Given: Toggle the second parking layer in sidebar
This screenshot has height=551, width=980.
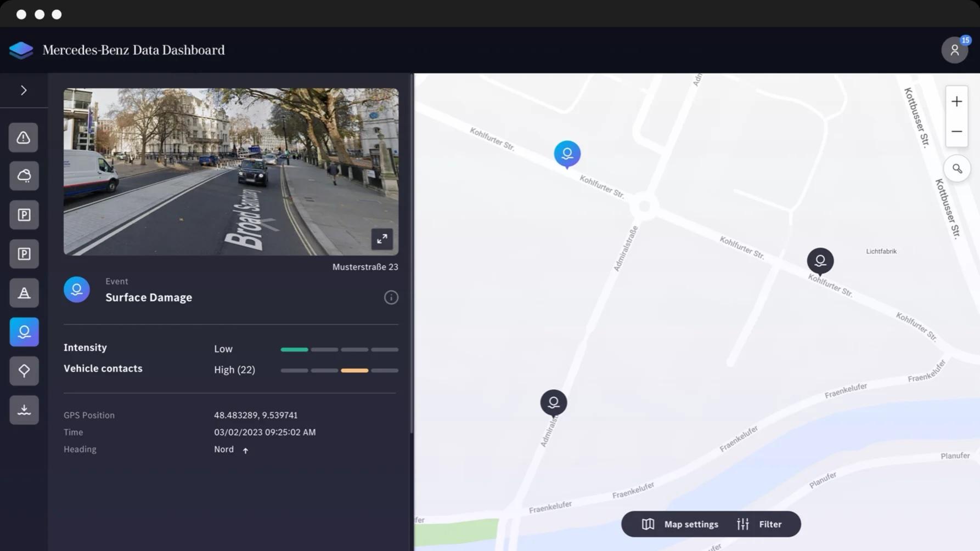Looking at the screenshot, I should (24, 253).
